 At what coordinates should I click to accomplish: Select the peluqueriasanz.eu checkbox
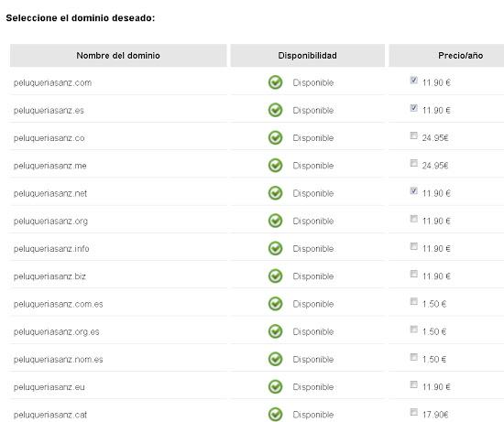[x=413, y=384]
